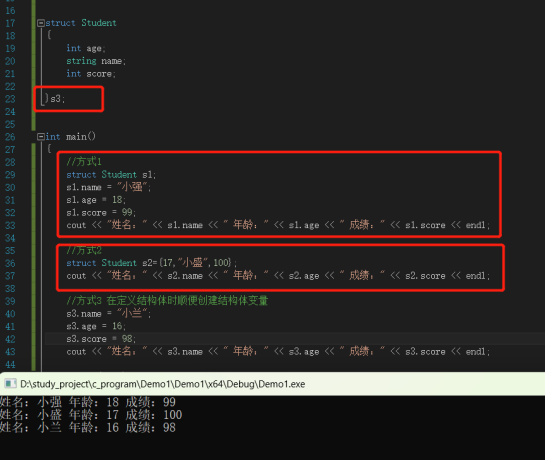Place cursor at s1.score = 99

[x=101, y=212]
